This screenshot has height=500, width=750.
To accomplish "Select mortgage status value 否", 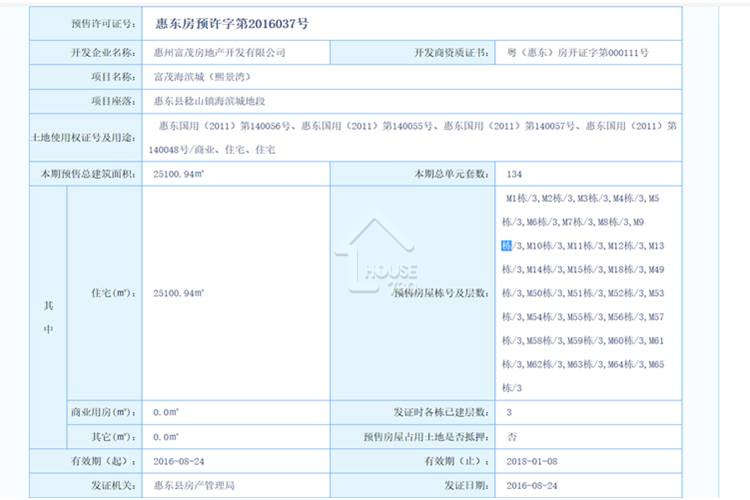I will point(512,437).
